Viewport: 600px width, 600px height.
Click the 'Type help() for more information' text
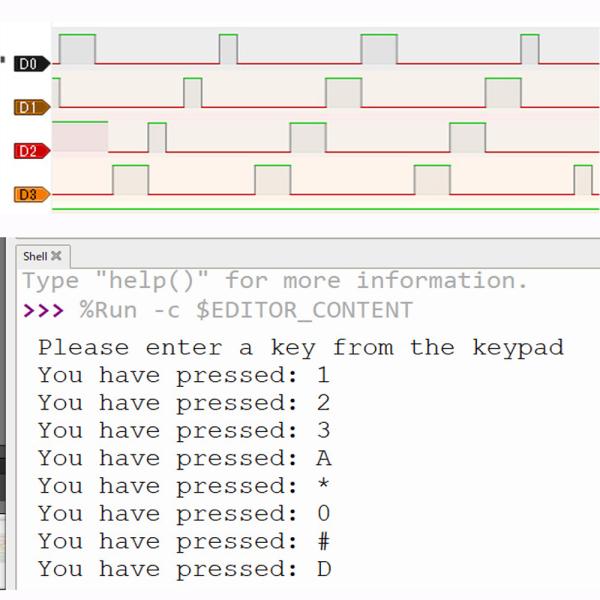[x=274, y=281]
